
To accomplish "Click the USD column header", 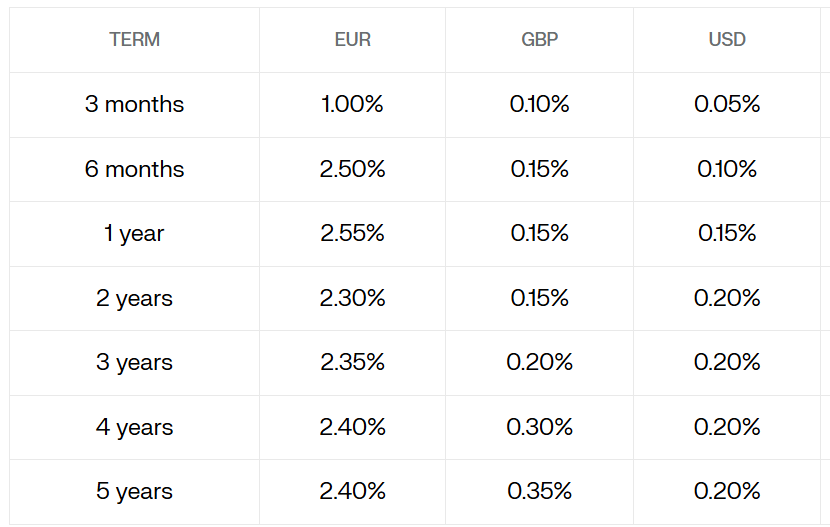I will point(727,40).
